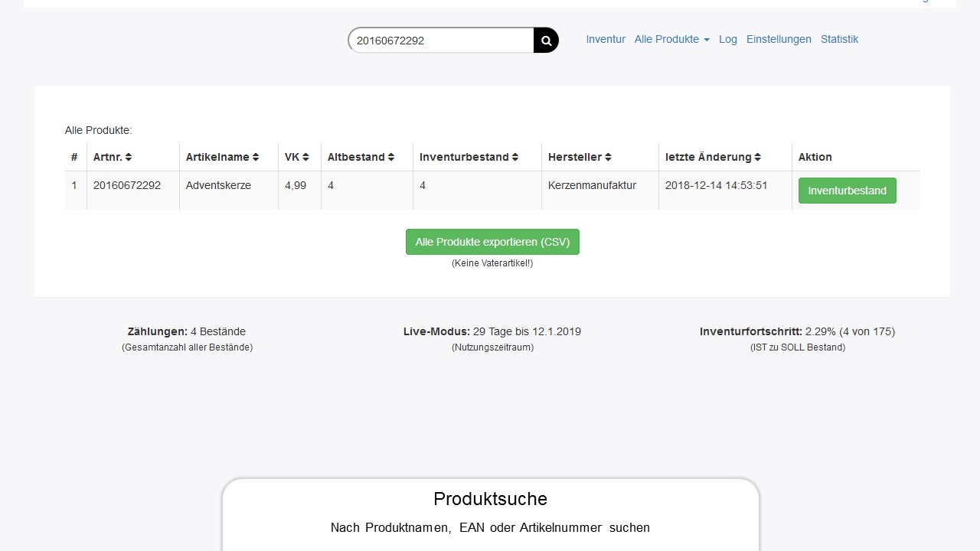Open the Inventur navigation link

click(x=606, y=39)
